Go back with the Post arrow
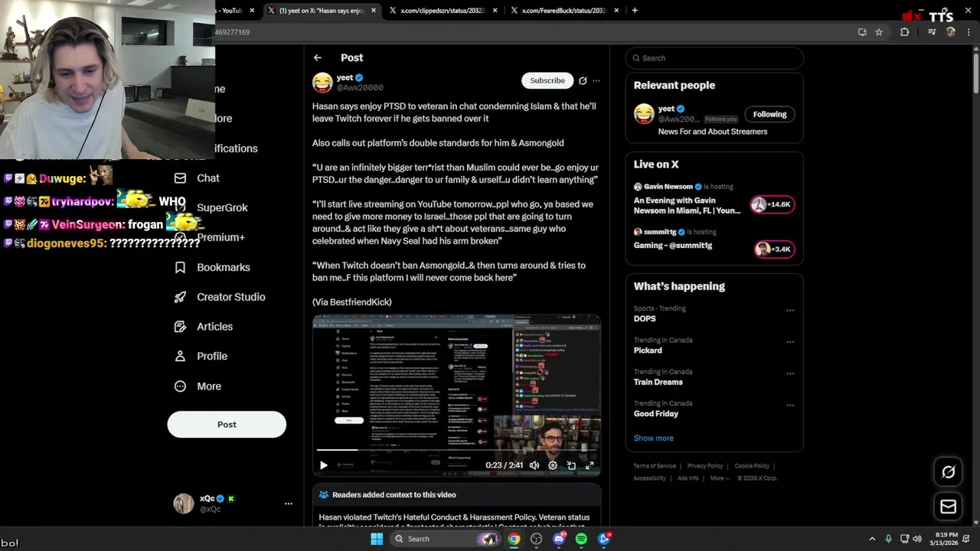Viewport: 980px width, 551px height. (x=318, y=57)
